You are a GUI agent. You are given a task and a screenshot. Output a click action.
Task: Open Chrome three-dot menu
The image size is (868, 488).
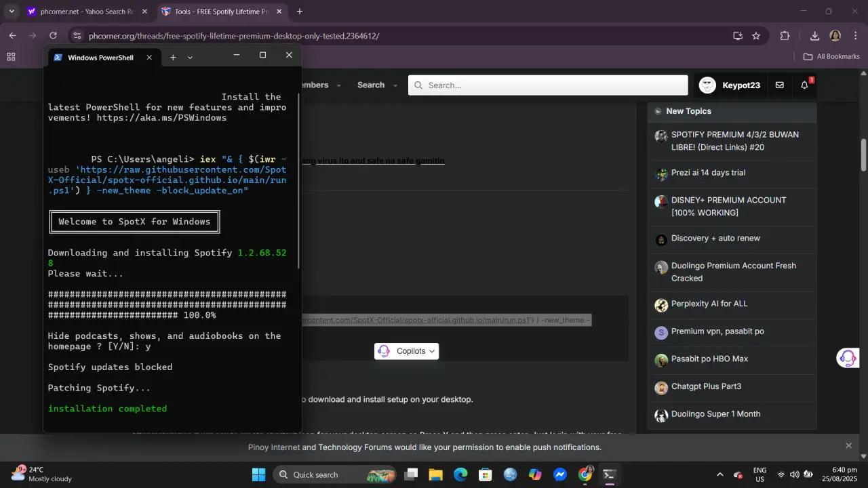point(855,36)
